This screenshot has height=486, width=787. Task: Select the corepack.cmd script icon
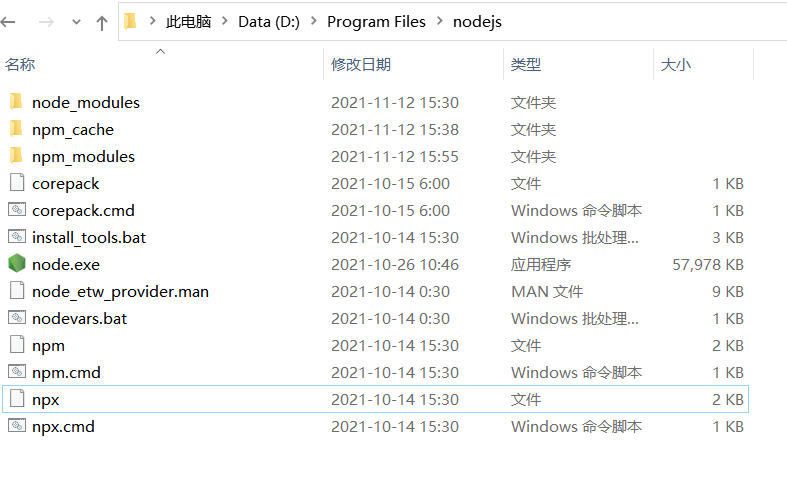coord(17,209)
